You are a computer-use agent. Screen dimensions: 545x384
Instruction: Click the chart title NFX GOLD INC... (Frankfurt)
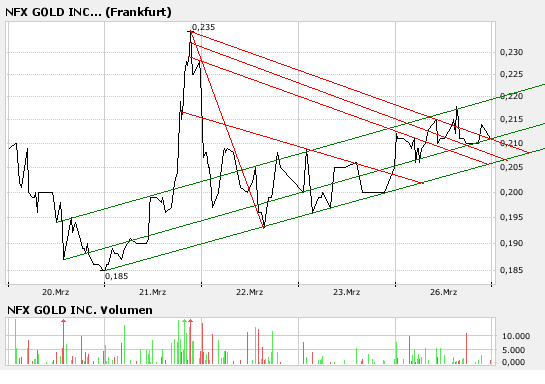(88, 12)
